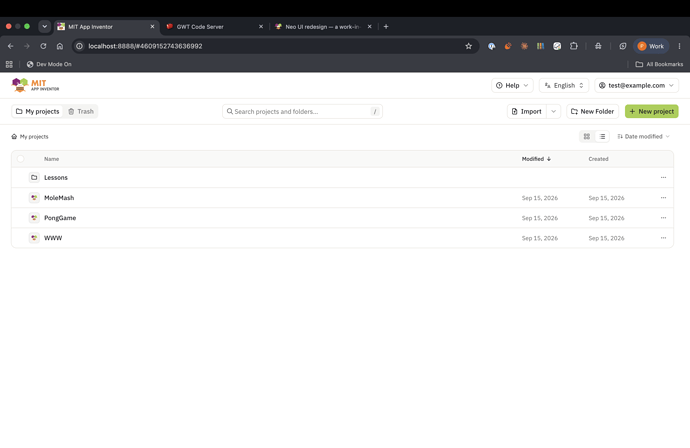Image resolution: width=690 pixels, height=448 pixels.
Task: Create a New Folder
Action: point(592,111)
